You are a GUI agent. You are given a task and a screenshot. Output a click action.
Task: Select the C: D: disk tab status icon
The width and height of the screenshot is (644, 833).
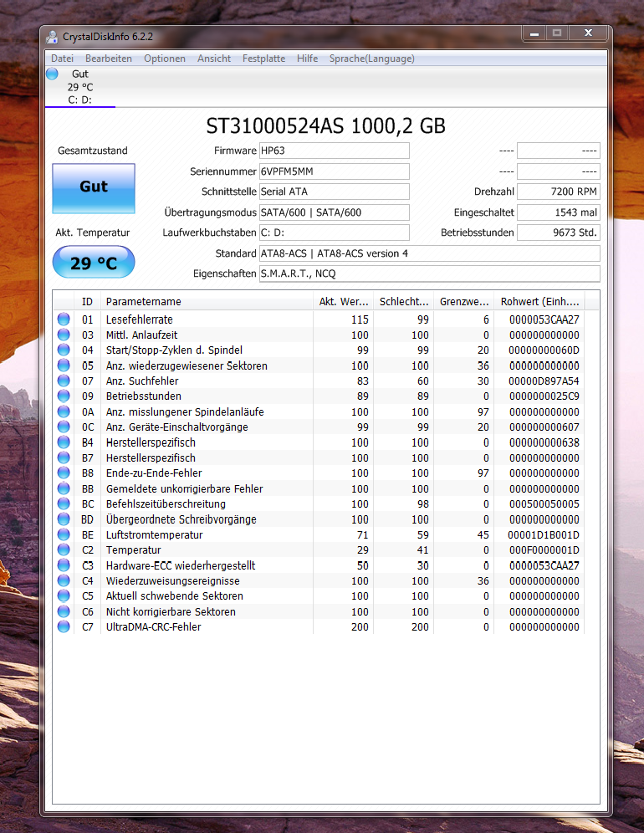[x=52, y=74]
